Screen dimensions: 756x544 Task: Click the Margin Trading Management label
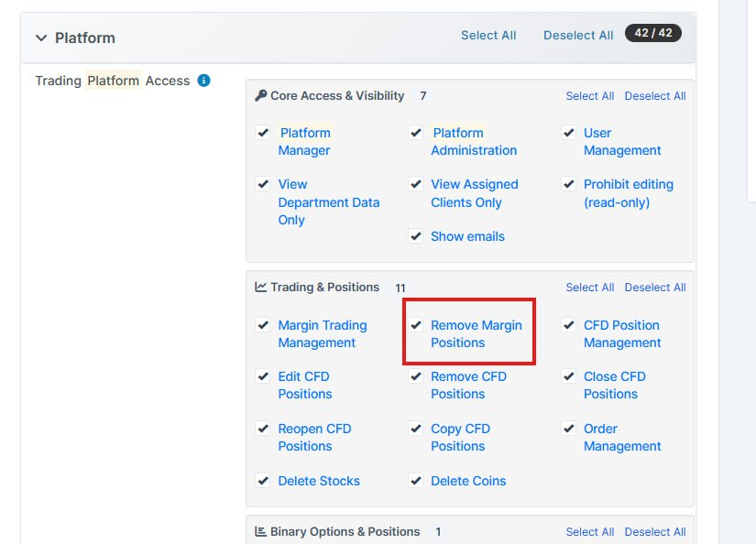(x=323, y=334)
